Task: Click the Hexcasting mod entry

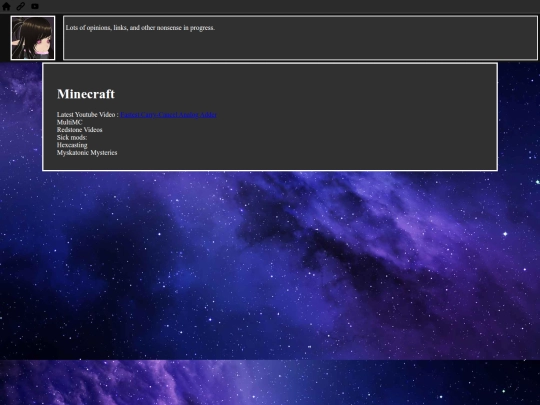Action: point(72,145)
